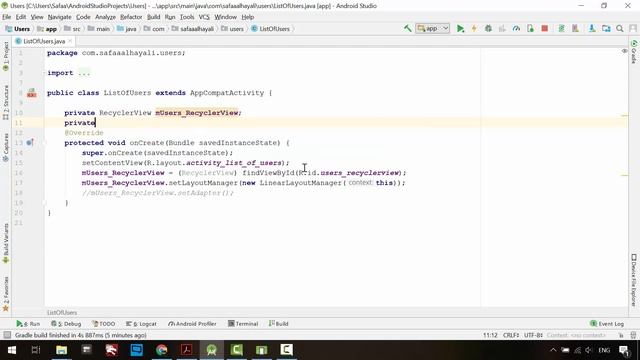Screen dimensions: 640x360
Task: Click the Users breadcrumb in navigation bar
Action: tap(18, 29)
